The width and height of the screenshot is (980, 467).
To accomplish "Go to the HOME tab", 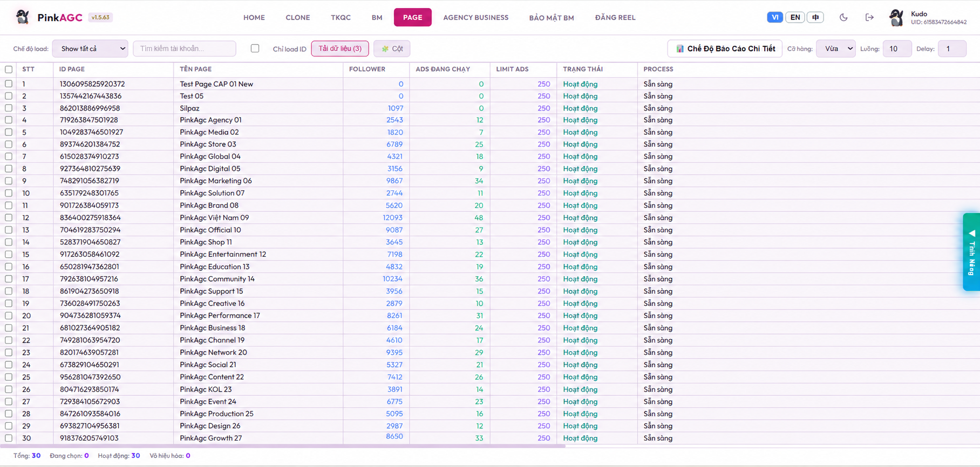I will coord(254,17).
